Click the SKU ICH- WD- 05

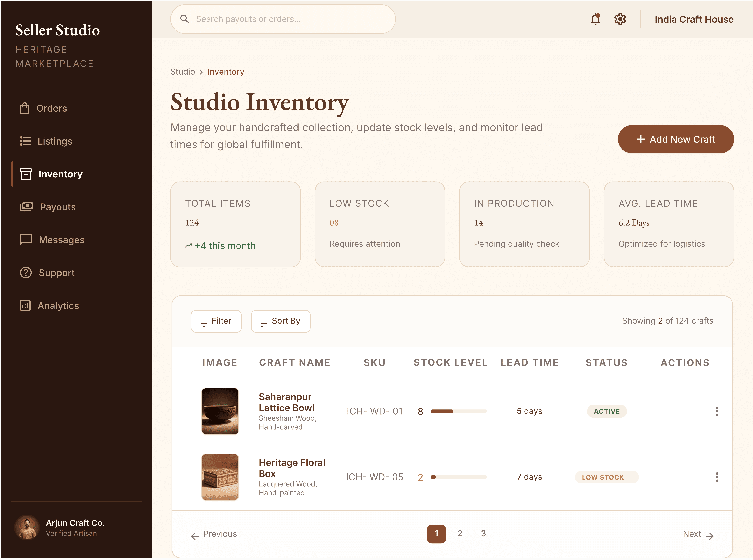pyautogui.click(x=374, y=477)
